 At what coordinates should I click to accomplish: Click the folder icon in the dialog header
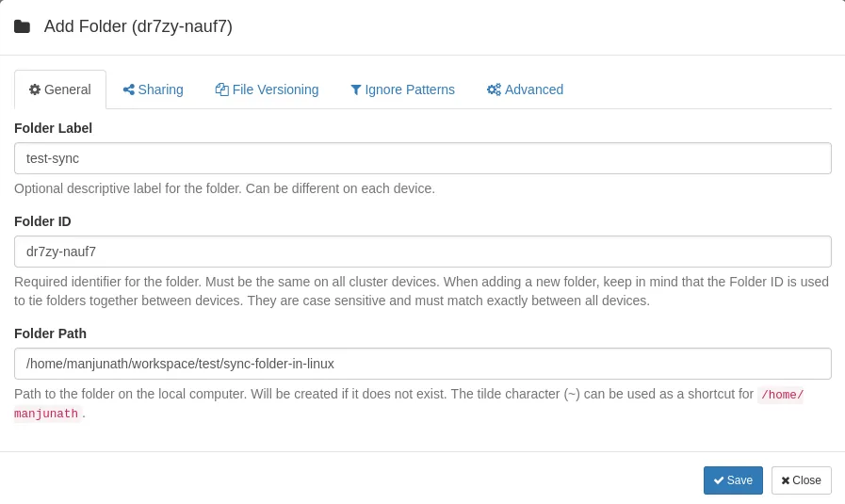point(22,26)
